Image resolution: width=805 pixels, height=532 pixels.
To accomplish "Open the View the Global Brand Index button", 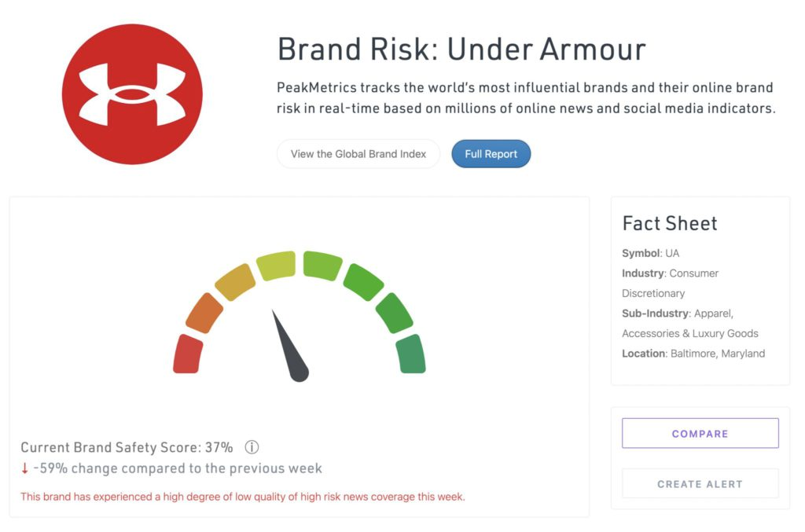I will 358,154.
